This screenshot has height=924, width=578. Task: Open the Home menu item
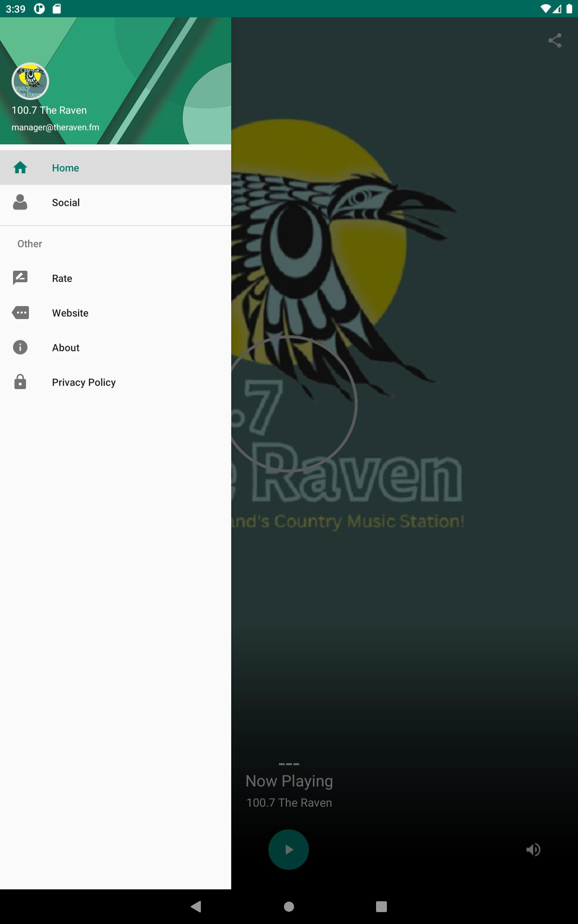(116, 167)
